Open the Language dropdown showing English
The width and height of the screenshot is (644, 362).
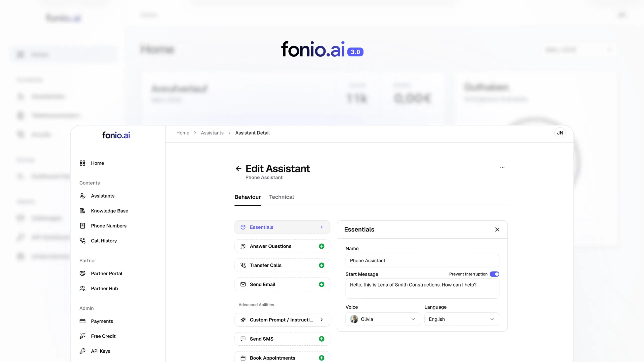coord(461,319)
